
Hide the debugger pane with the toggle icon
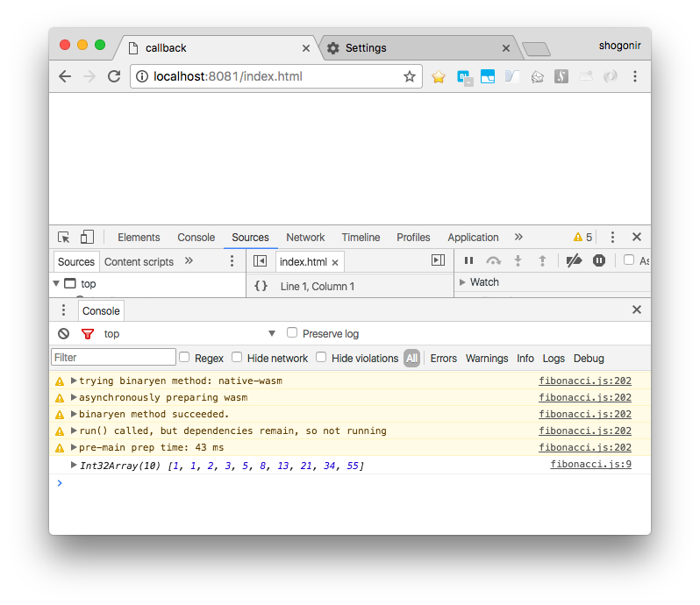pyautogui.click(x=438, y=260)
